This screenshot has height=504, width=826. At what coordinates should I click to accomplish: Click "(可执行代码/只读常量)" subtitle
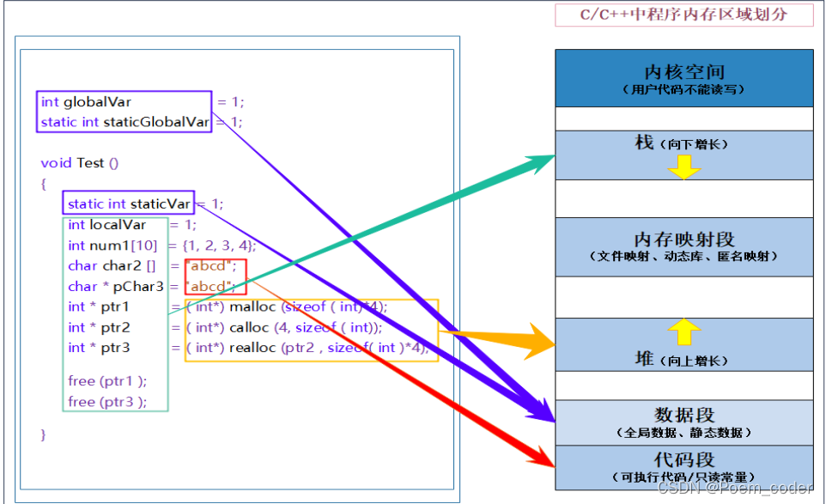(683, 477)
